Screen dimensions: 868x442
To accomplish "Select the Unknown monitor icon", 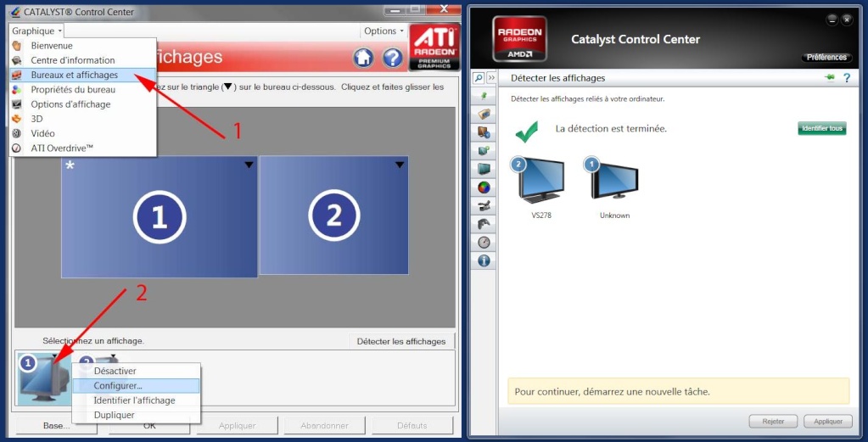I will click(614, 178).
